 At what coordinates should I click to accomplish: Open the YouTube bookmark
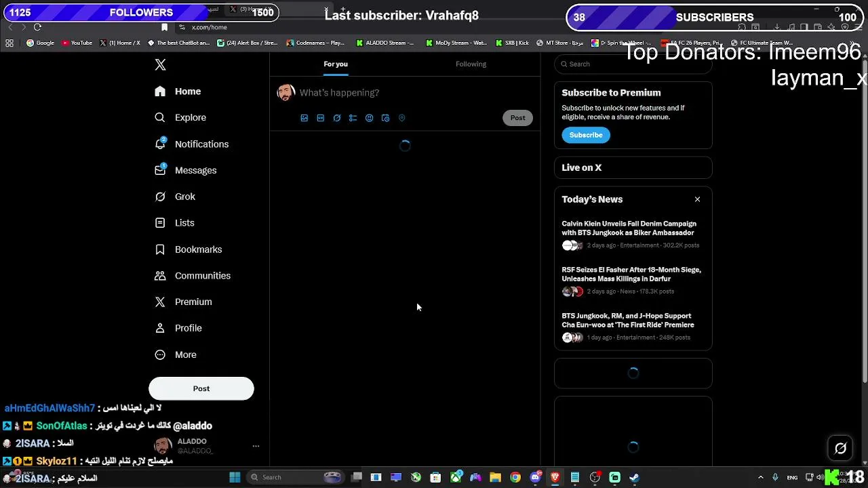point(77,43)
